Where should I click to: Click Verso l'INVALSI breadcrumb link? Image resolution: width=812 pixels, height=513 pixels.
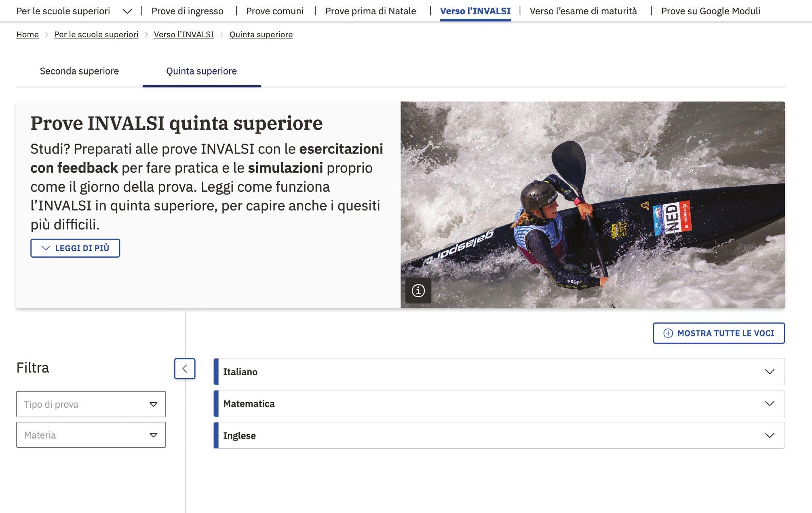click(184, 35)
